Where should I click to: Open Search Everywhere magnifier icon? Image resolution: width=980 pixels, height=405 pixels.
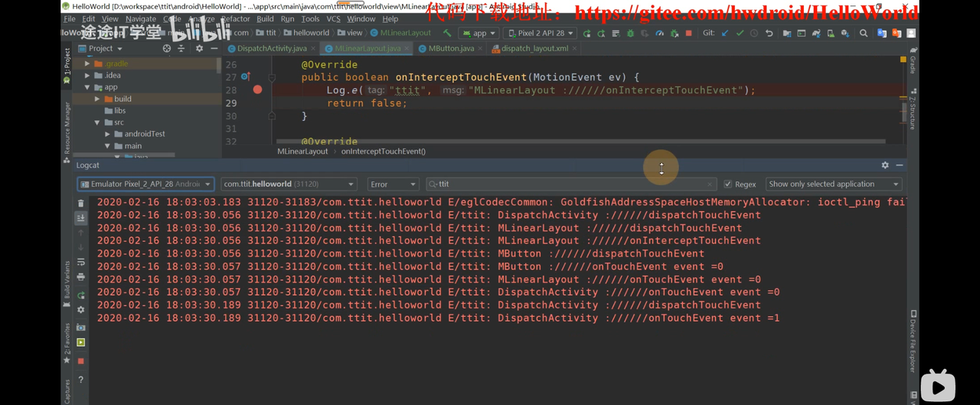pyautogui.click(x=864, y=34)
